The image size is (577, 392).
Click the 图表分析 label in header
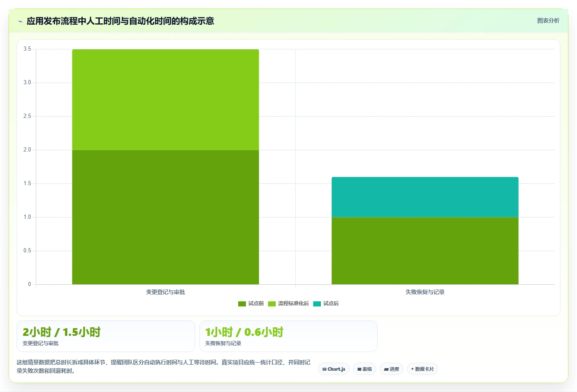(x=548, y=20)
